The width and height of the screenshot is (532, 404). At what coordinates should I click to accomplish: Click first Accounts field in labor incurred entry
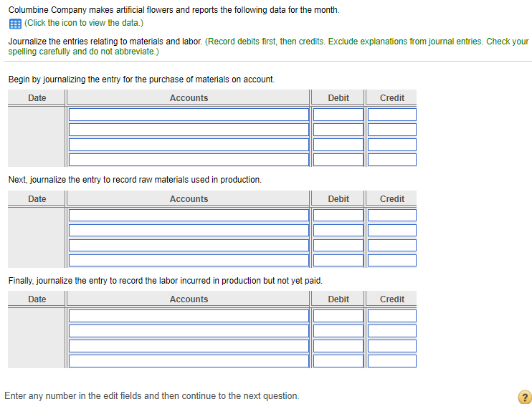[x=189, y=316]
